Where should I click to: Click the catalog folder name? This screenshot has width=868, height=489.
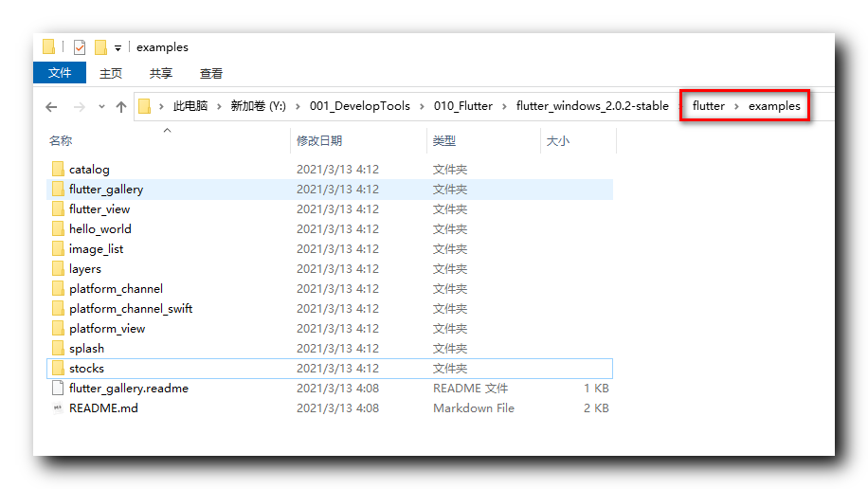tap(89, 170)
